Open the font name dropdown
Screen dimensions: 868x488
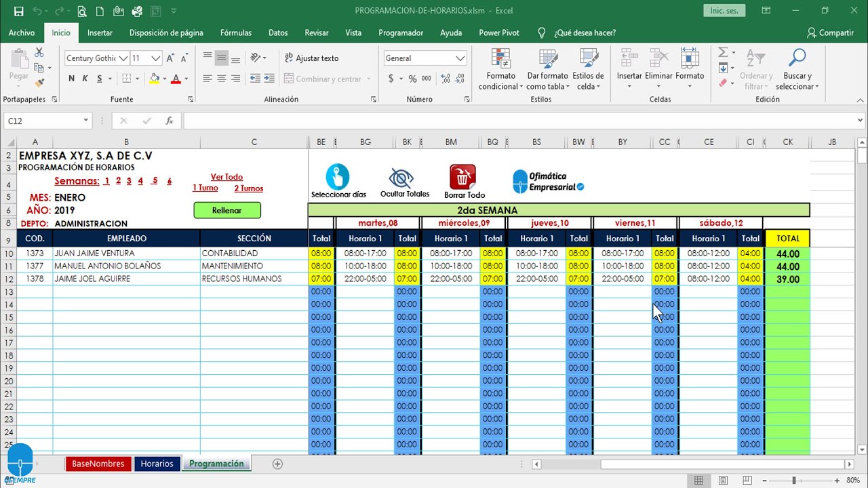[123, 58]
